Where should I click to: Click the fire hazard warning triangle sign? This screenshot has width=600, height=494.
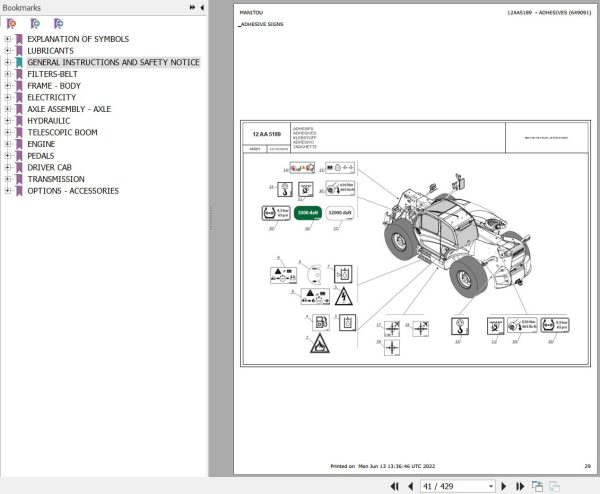[320, 343]
